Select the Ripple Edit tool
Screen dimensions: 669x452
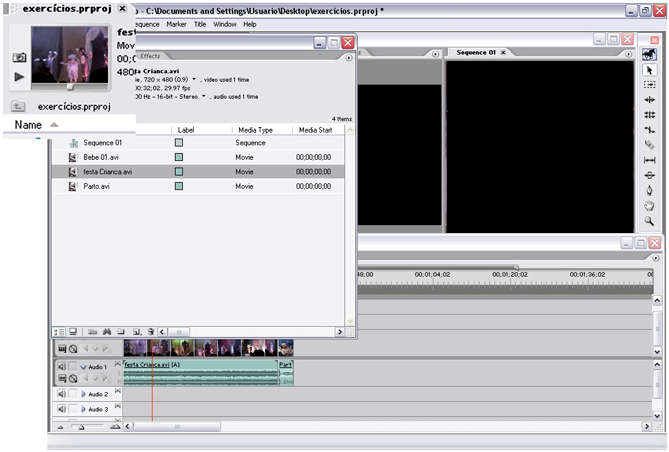(x=649, y=100)
